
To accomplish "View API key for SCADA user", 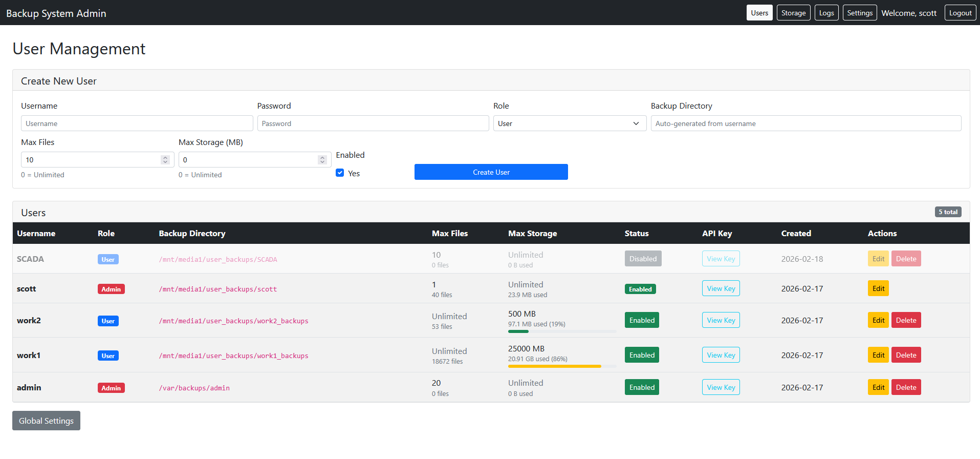I will (721, 259).
